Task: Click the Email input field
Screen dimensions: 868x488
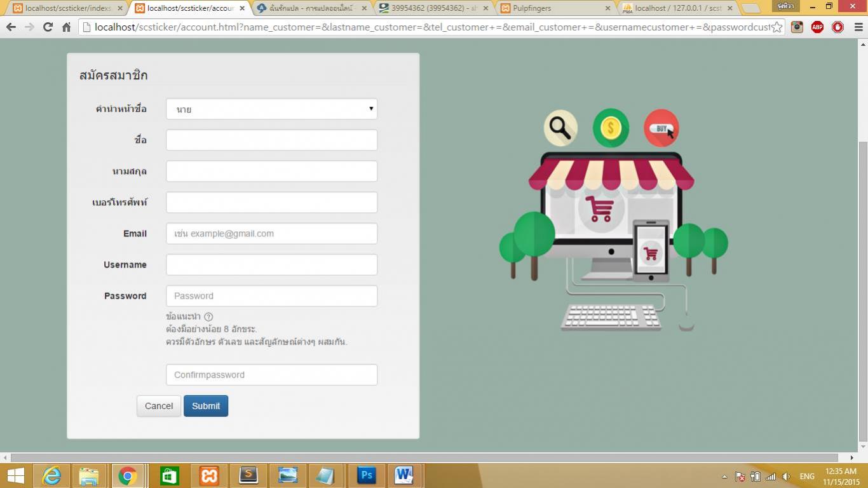Action: tap(271, 233)
